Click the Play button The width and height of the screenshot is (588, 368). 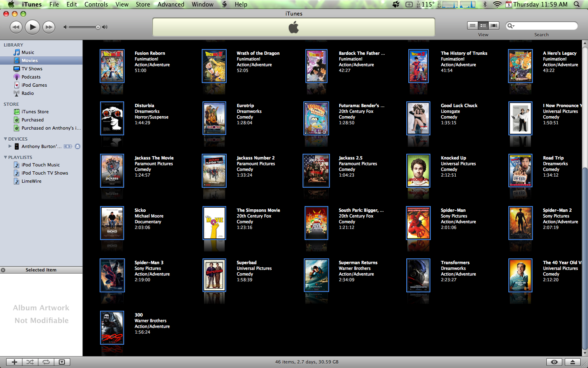(32, 27)
